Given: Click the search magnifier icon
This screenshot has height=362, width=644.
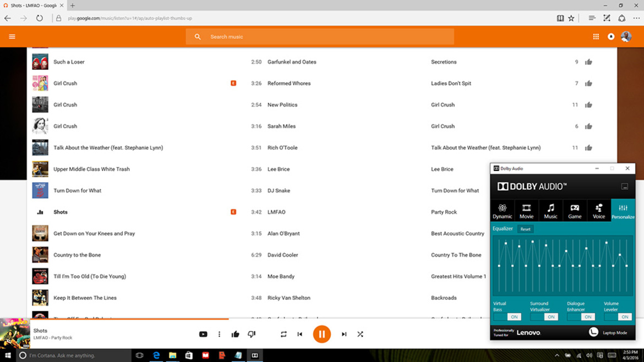Looking at the screenshot, I should 198,36.
